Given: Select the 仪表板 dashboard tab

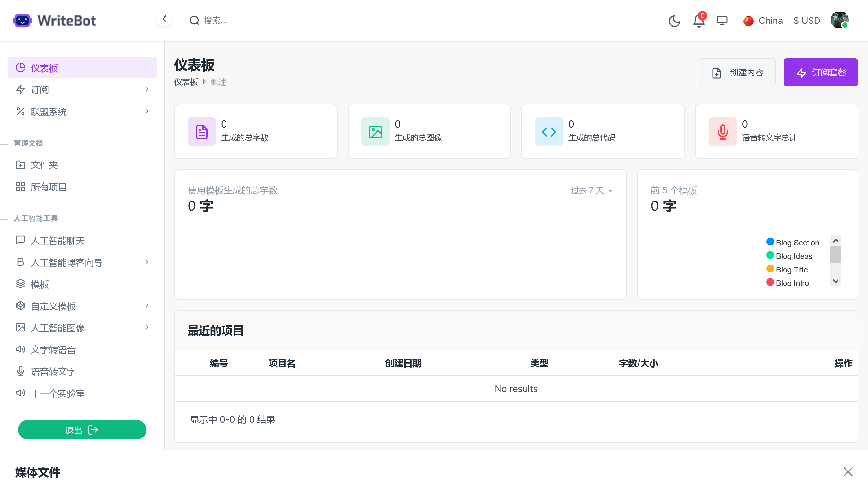Looking at the screenshot, I should pyautogui.click(x=82, y=68).
